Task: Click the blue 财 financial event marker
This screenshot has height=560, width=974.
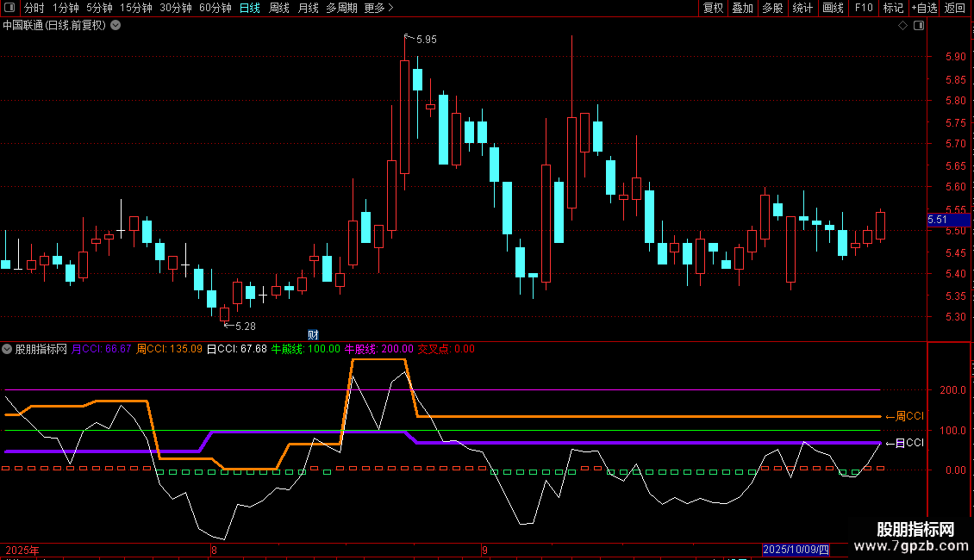Action: (314, 334)
